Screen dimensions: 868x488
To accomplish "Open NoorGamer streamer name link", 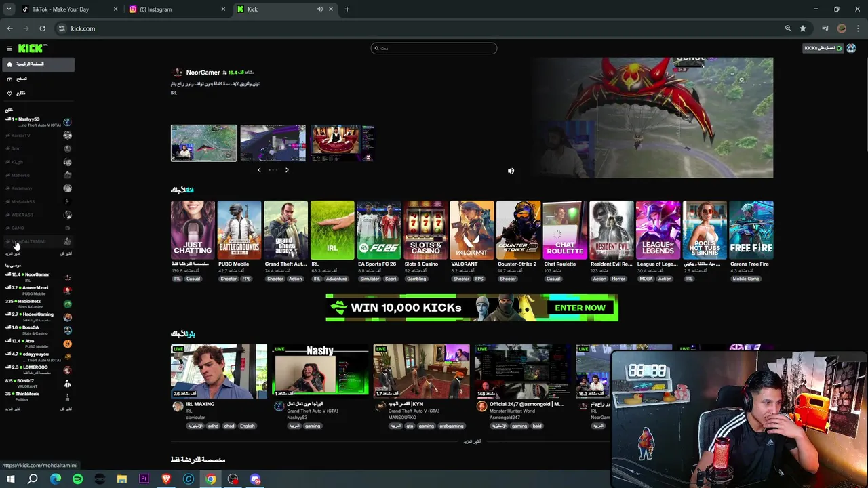I will click(x=203, y=73).
